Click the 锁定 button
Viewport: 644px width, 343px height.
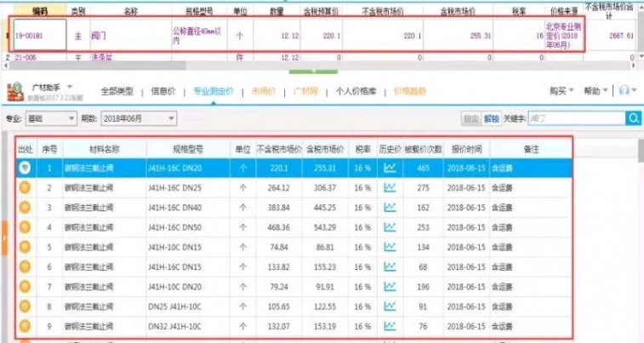471,118
